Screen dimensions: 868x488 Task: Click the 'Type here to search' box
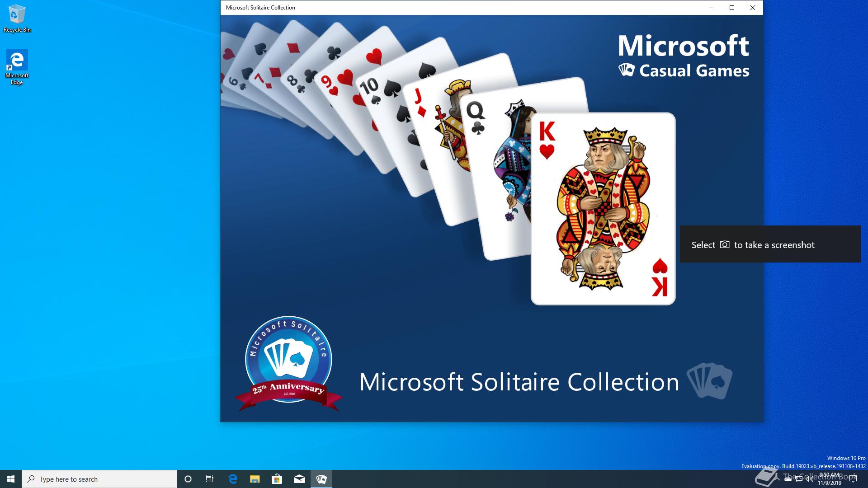[99, 479]
